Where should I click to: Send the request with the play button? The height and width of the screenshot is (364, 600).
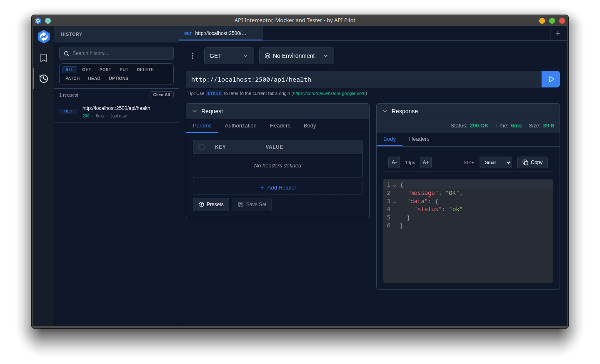(550, 79)
